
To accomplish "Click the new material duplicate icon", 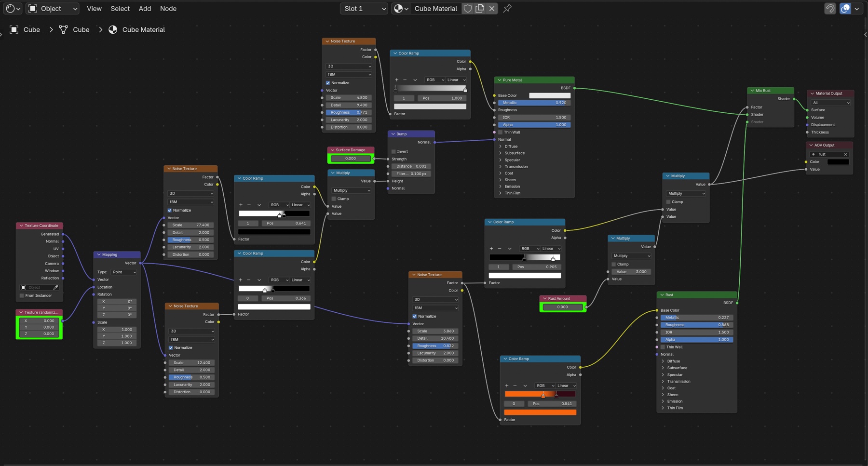I will coord(480,9).
